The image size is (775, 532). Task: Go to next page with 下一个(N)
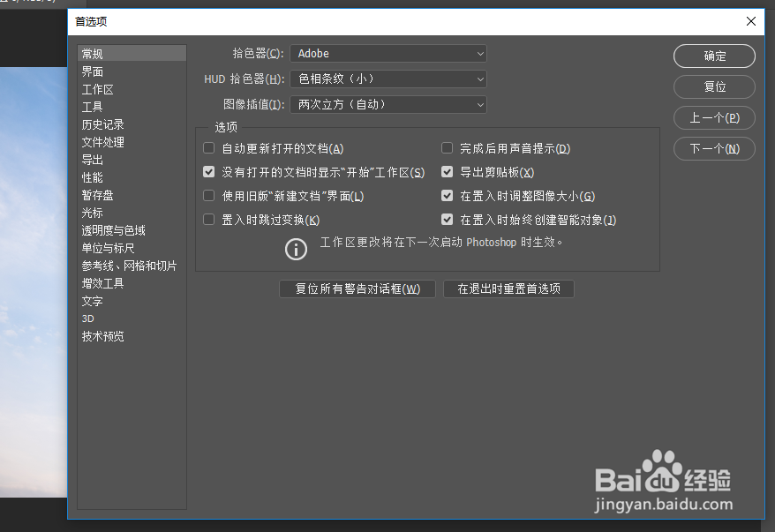(x=714, y=149)
